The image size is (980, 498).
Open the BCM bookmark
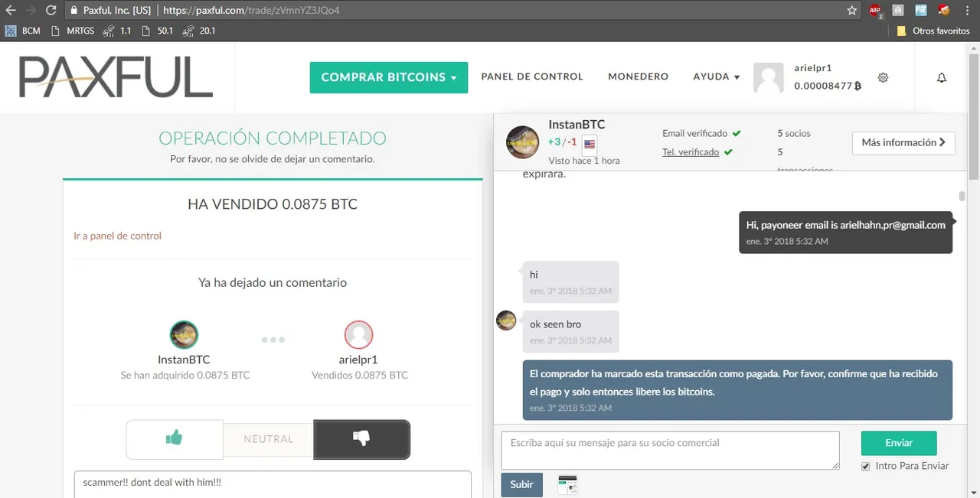23,31
